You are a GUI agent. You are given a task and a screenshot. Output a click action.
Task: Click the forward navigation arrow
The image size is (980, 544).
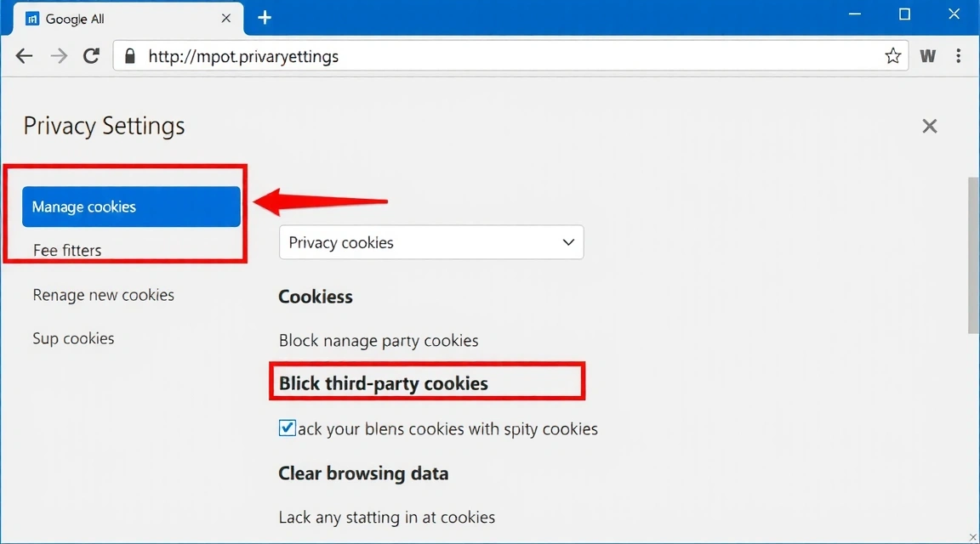tap(58, 56)
